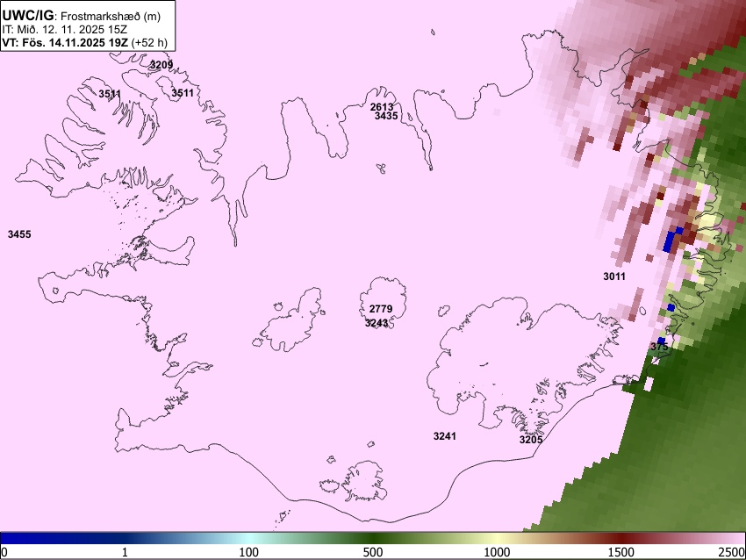746x560 pixels.
Task: Click the 3435 value below 2613
Action: coord(386,116)
